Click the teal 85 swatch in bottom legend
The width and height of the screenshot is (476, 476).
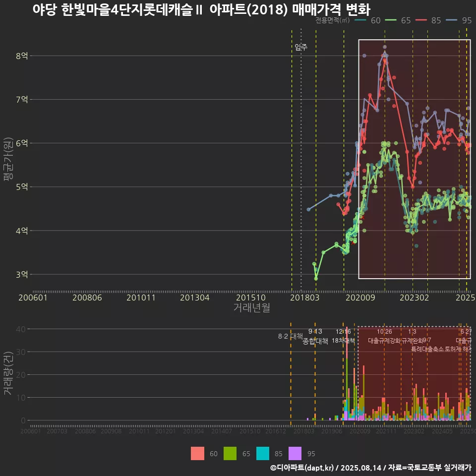[263, 454]
